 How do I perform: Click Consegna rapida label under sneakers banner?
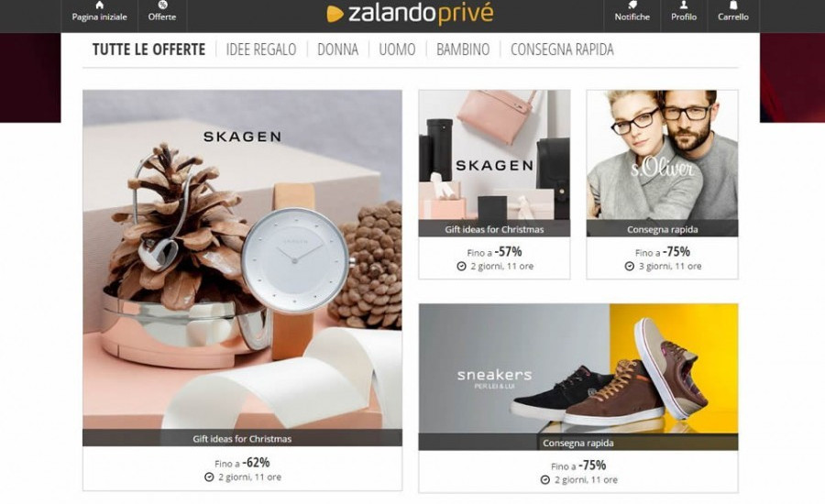click(578, 443)
